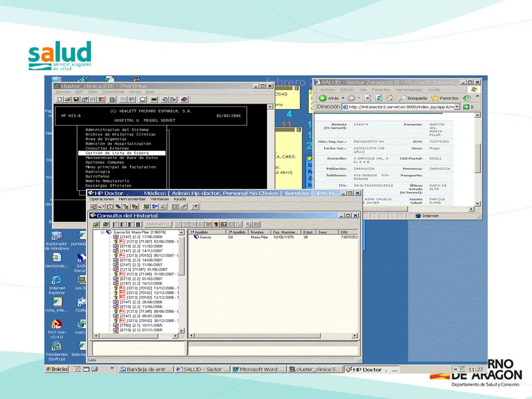
Task: Click the history tree vertical scrollbar
Action: (x=182, y=282)
